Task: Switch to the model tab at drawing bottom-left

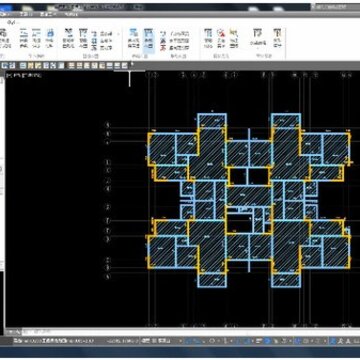Action: [x=13, y=332]
